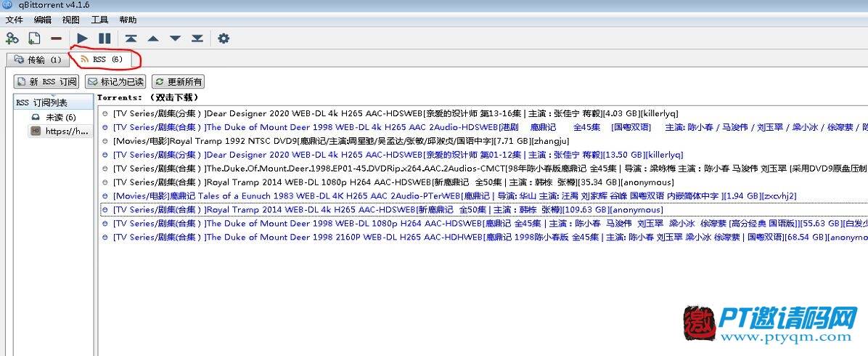This screenshot has height=356, width=868.
Task: Select The Duke of Mount Deer 2Audio-HDSWEB entry
Action: 484,127
